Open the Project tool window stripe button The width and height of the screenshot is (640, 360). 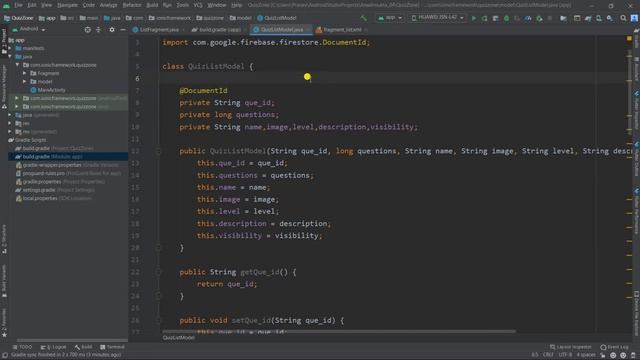pyautogui.click(x=4, y=41)
